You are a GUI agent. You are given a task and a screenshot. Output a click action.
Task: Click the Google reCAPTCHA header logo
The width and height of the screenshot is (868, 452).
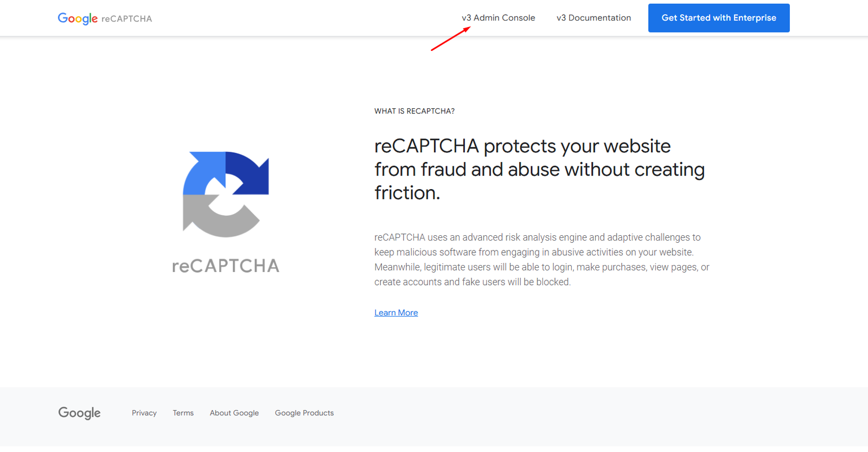(105, 18)
